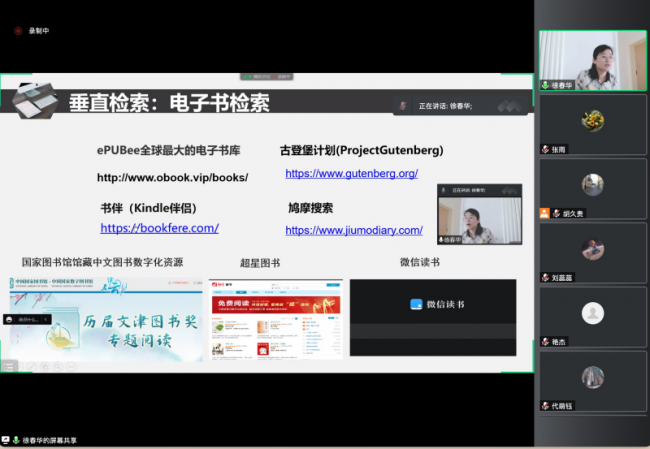This screenshot has width=650, height=449.
Task: Open the bookfere.com hyperlink
Action: [160, 228]
